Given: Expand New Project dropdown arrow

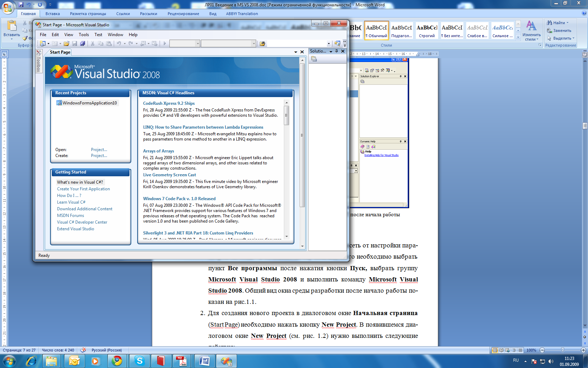Looking at the screenshot, I should 48,44.
